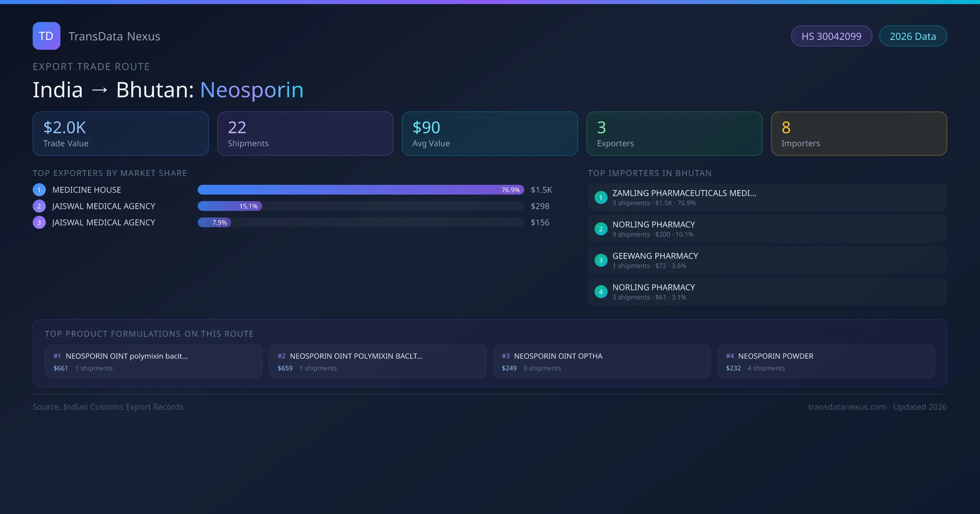Screen dimensions: 980x514
Task: Open the NEOSPORIN OINT OPTHA formulation card
Action: click(601, 361)
